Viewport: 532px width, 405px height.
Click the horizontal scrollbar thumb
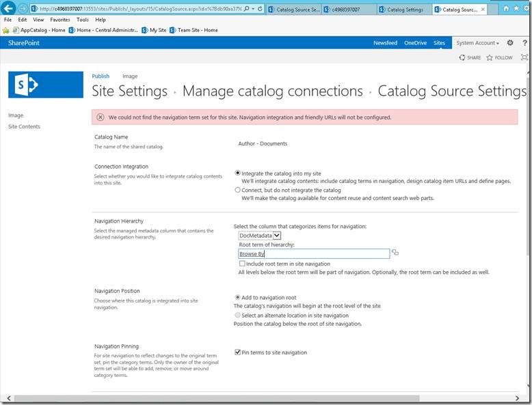pyautogui.click(x=217, y=398)
